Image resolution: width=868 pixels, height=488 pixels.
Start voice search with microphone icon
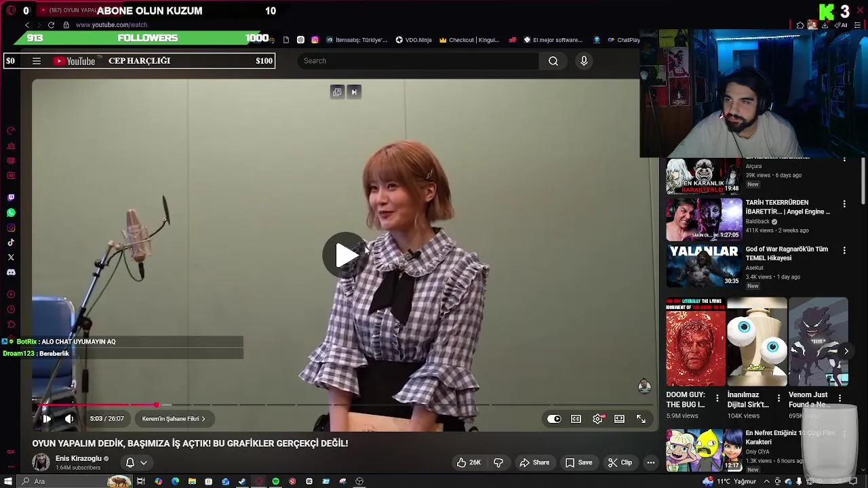[584, 61]
